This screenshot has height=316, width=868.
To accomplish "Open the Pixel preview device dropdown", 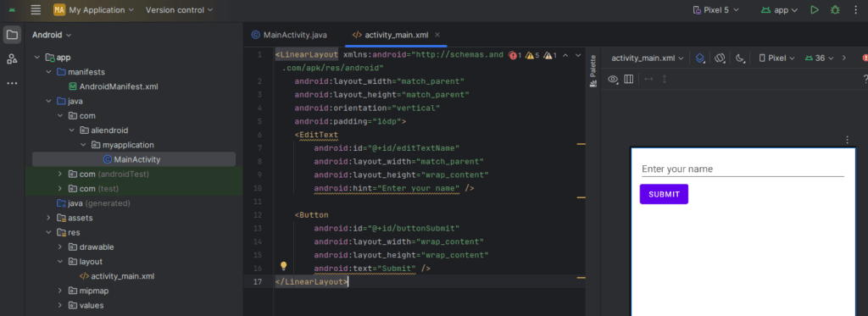I will pos(776,58).
